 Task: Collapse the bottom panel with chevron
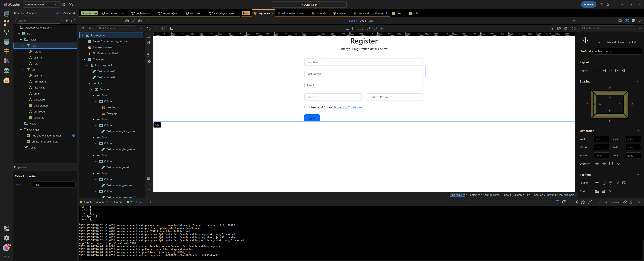[640, 202]
